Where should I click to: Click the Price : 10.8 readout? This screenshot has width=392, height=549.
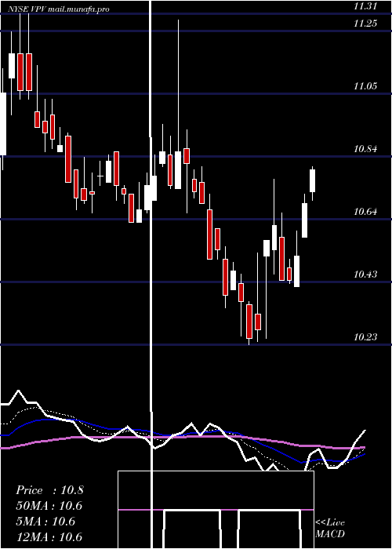49,490
